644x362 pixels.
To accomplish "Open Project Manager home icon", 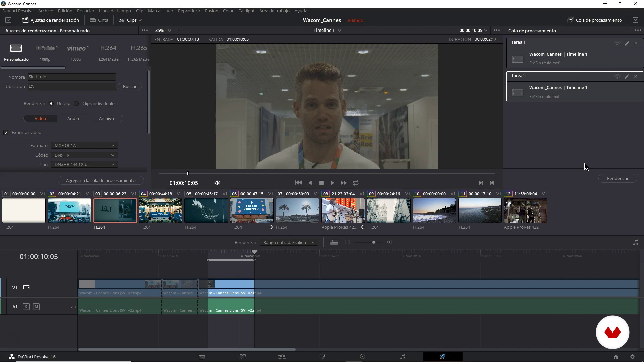I will point(616,357).
